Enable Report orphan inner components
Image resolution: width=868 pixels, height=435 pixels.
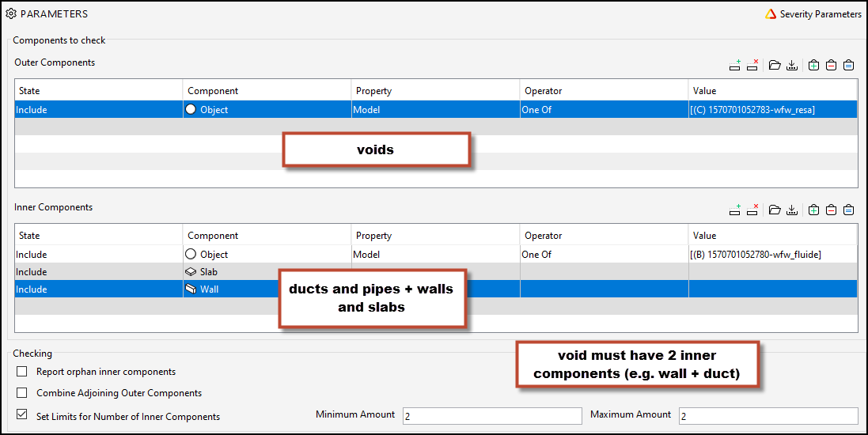21,372
